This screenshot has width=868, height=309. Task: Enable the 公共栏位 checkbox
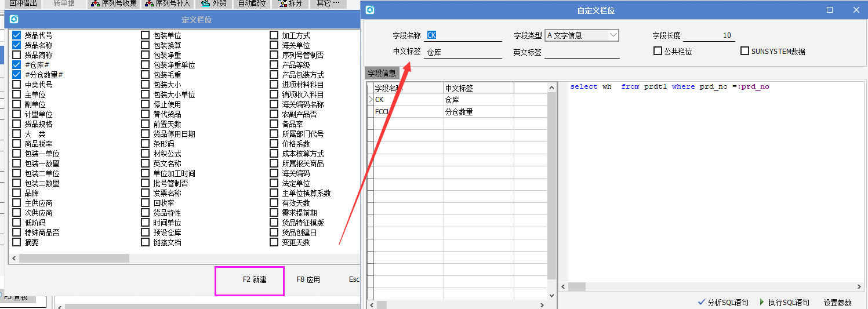(x=658, y=51)
